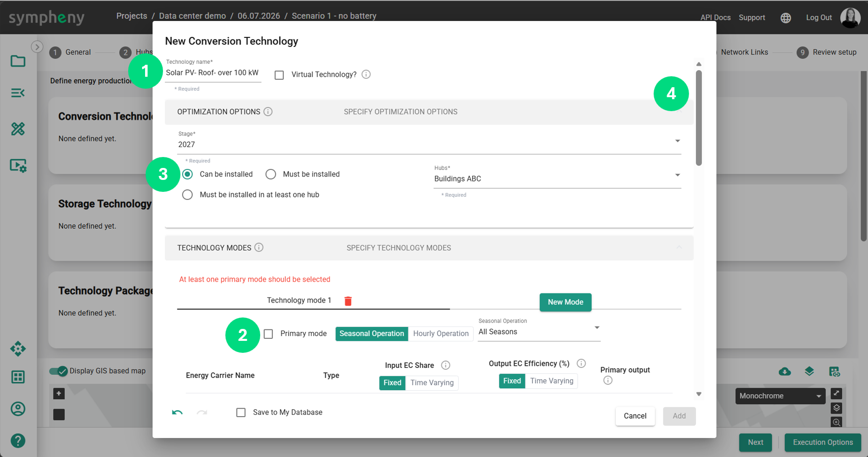
Task: Click the Cancel button
Action: pos(635,416)
